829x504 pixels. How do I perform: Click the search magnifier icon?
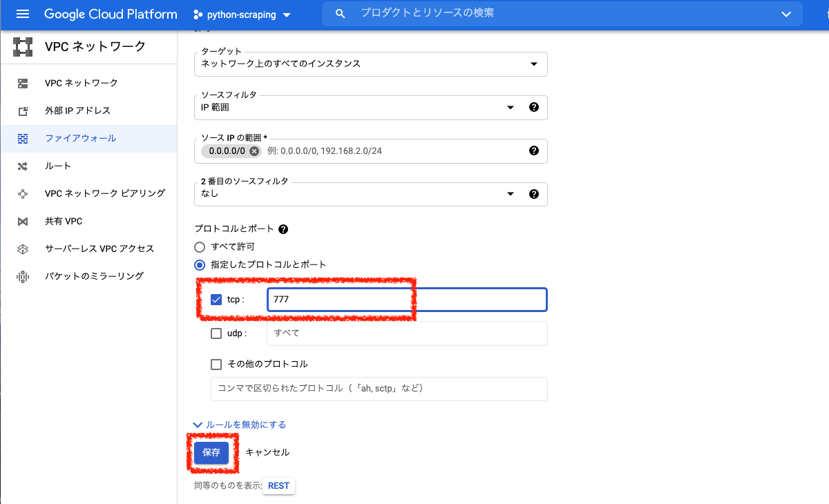coord(340,13)
